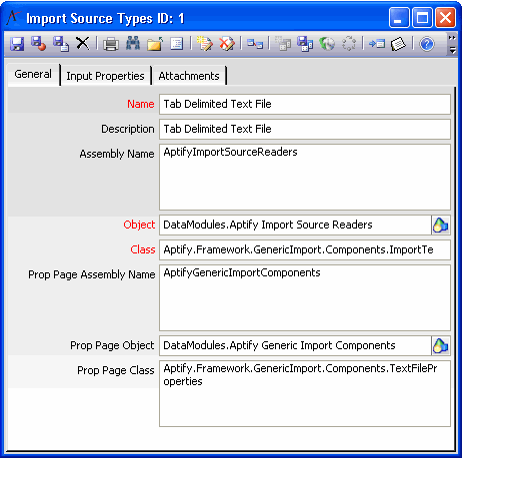Click the Aptify logo in title bar
Viewport: 528px width, 483px height.
pos(13,18)
